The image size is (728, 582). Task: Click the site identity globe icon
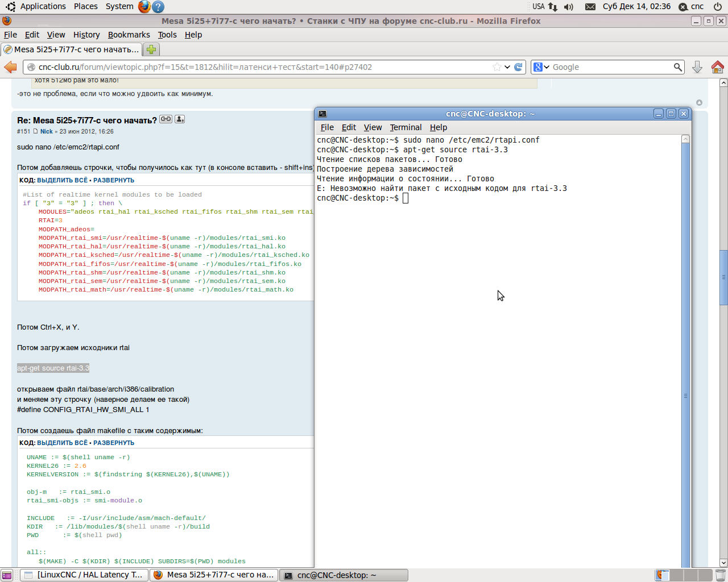(31, 67)
